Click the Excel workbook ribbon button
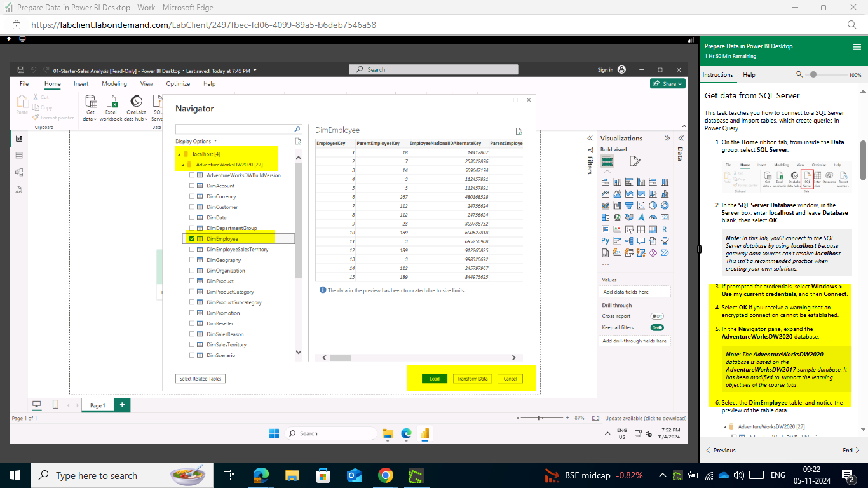868x488 pixels. click(111, 107)
